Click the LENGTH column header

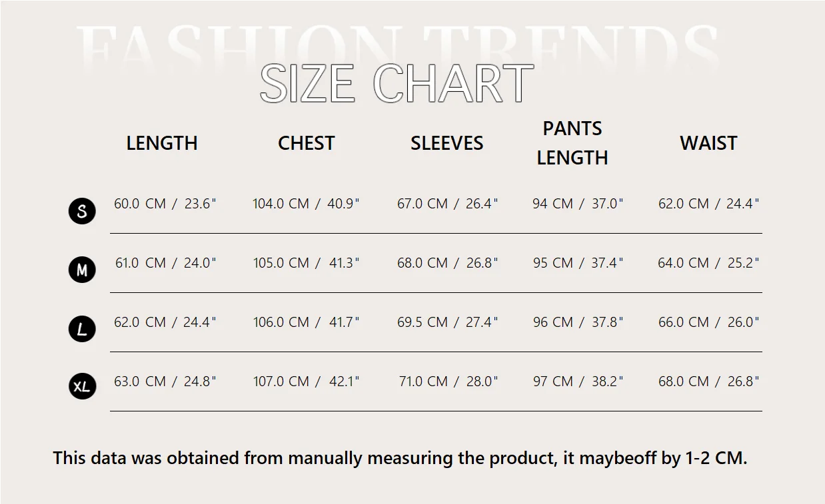pyautogui.click(x=162, y=143)
